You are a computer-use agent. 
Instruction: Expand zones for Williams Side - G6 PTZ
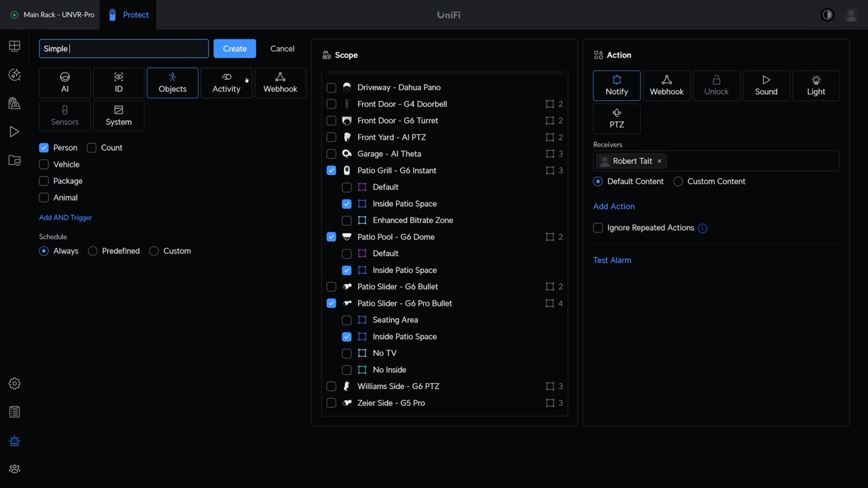click(555, 386)
